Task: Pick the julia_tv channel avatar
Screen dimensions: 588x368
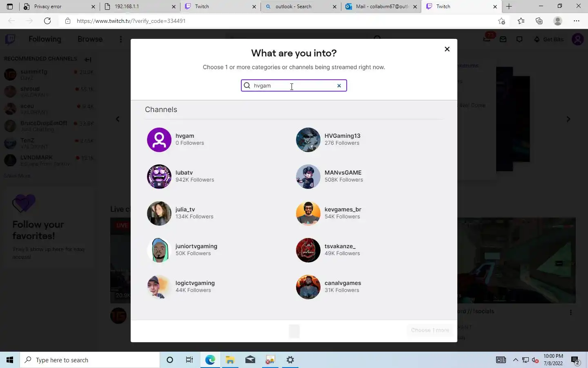Action: click(x=159, y=213)
